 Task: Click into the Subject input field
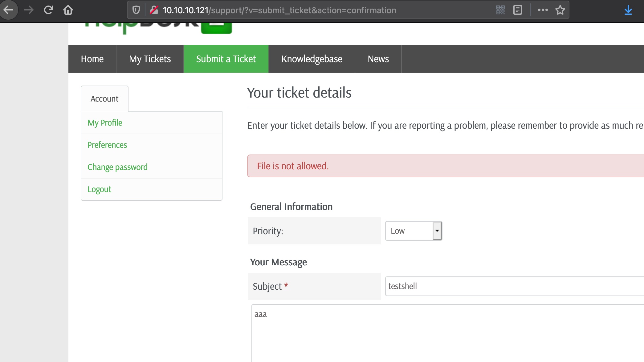(514, 286)
